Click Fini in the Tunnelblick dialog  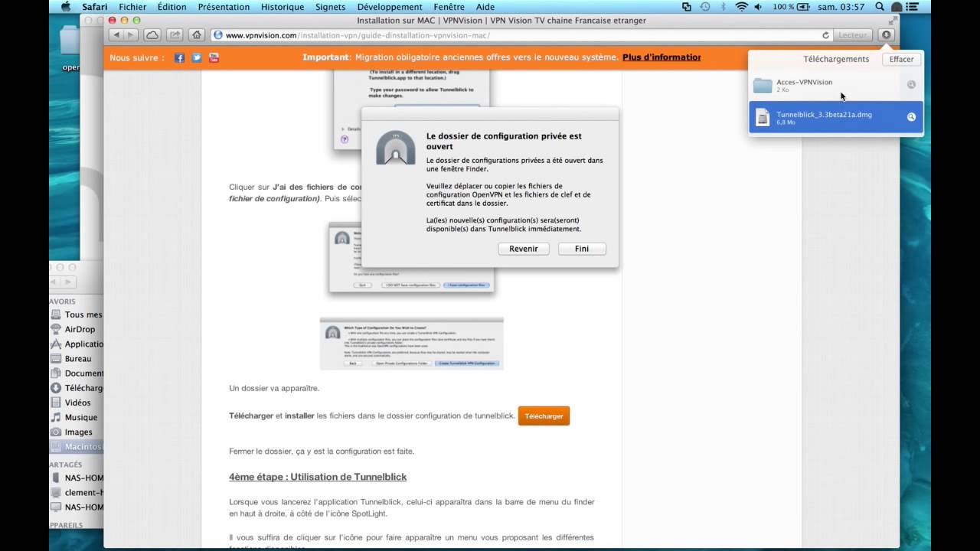pos(582,249)
